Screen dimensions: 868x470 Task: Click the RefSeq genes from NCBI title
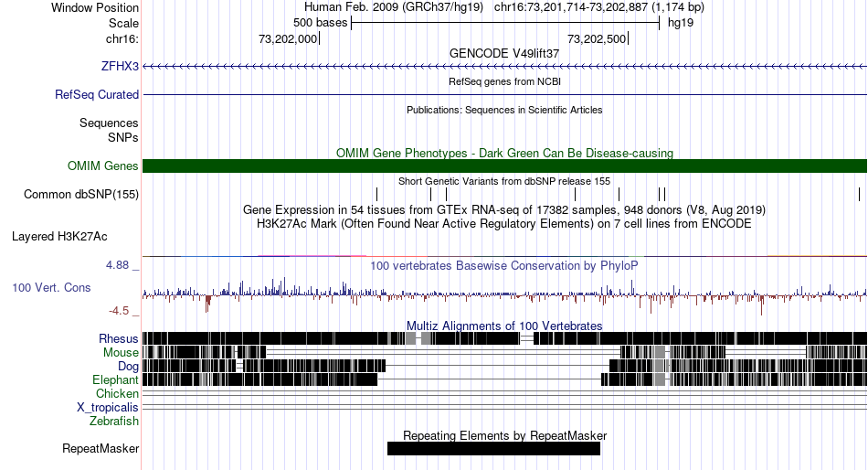pos(504,81)
